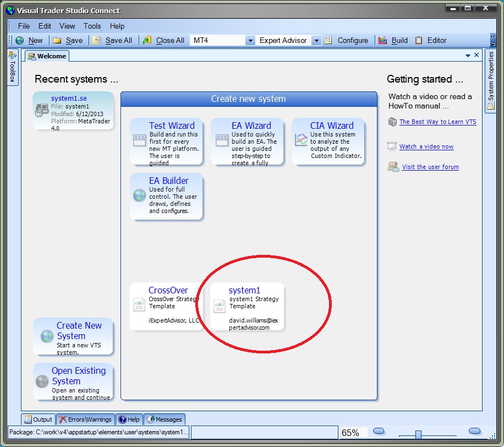This screenshot has height=447, width=504.
Task: Open the ToolBox side panel
Action: coord(12,67)
